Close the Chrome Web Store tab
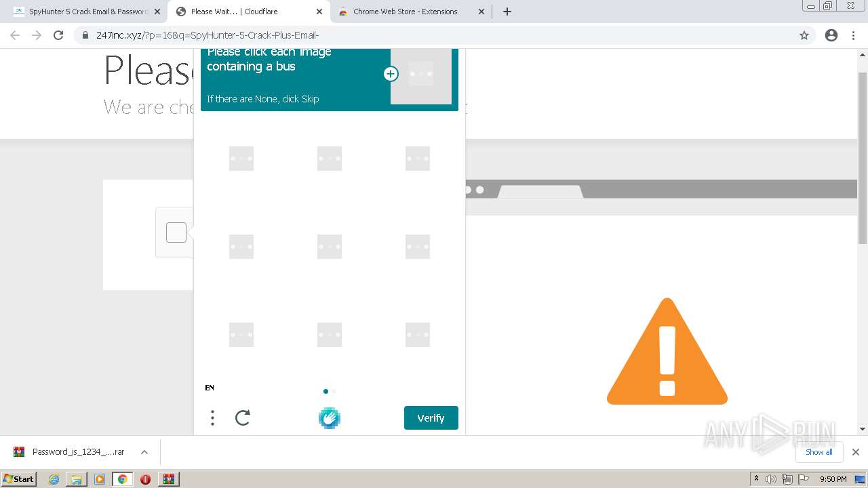This screenshot has width=868, height=488. pyautogui.click(x=481, y=12)
